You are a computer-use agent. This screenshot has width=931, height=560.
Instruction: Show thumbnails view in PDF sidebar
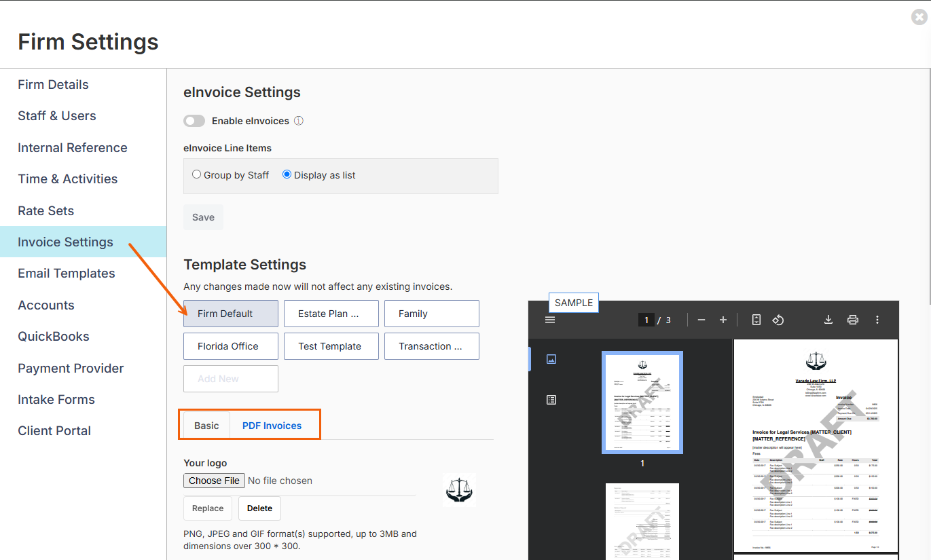[551, 359]
